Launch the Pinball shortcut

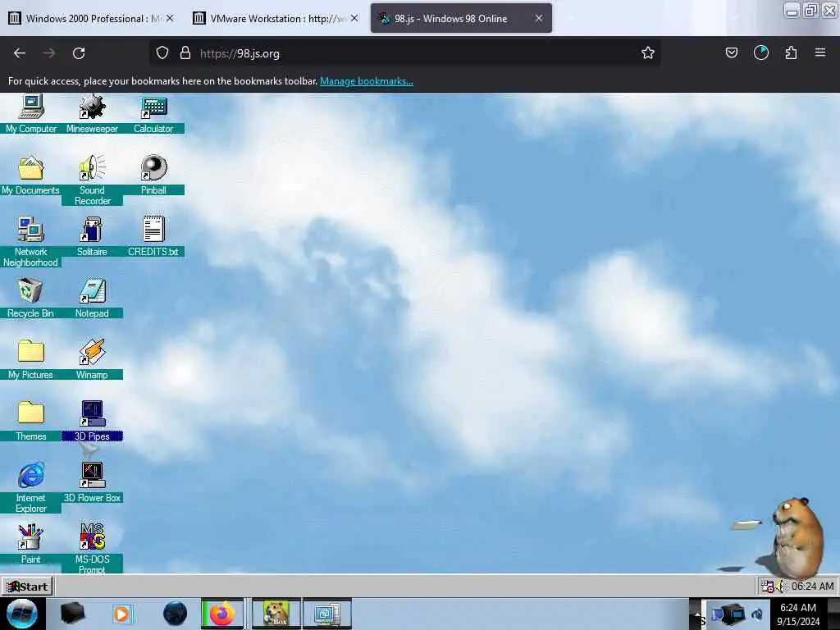[x=153, y=176]
